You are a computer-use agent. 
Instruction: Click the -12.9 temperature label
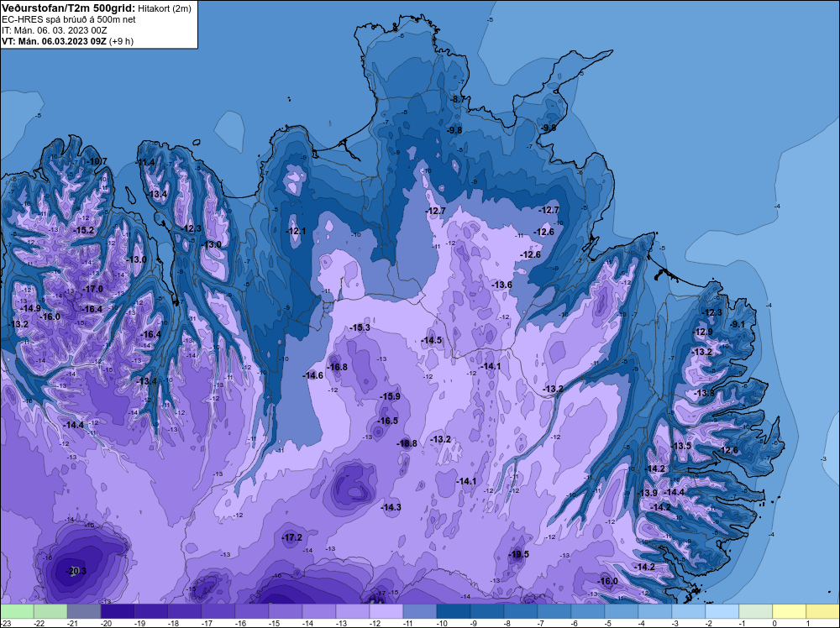click(703, 332)
